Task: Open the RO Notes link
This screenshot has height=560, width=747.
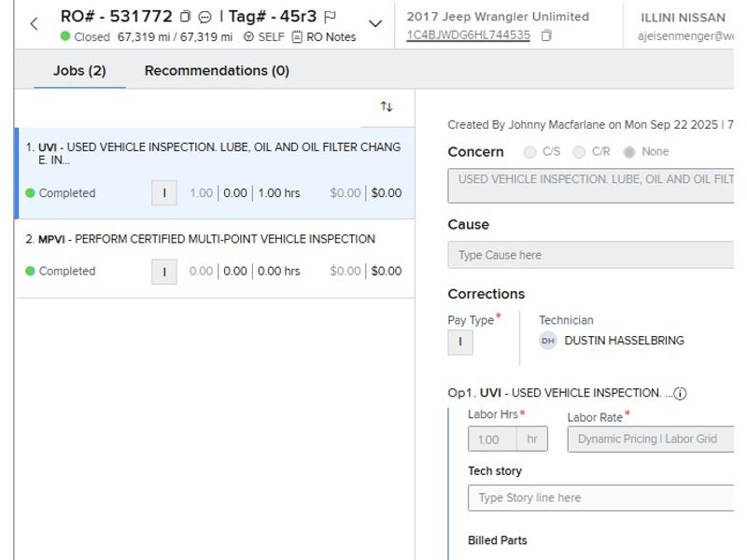Action: click(x=324, y=37)
